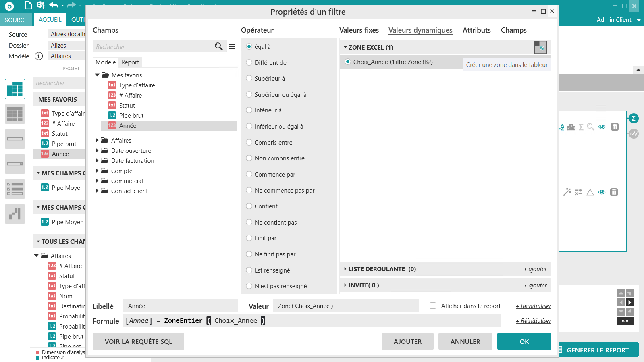Select the 'Contient' operator radio button
The width and height of the screenshot is (644, 362).
(x=249, y=206)
